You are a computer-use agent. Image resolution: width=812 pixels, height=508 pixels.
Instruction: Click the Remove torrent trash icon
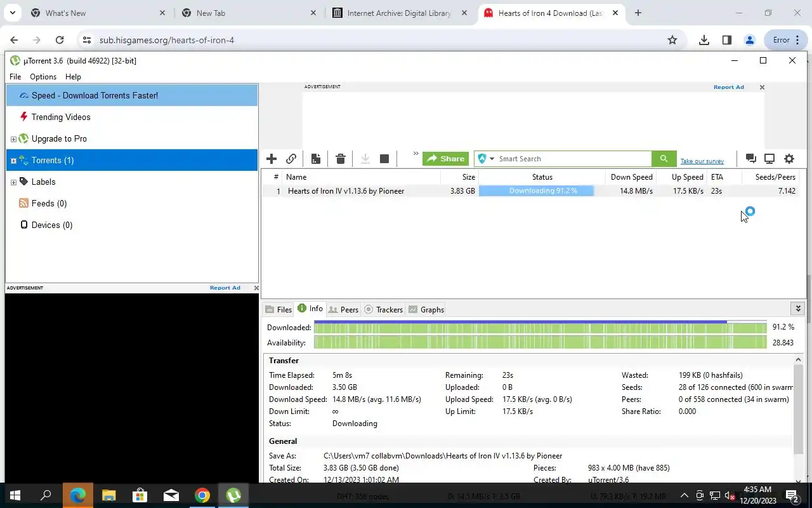[x=341, y=159]
